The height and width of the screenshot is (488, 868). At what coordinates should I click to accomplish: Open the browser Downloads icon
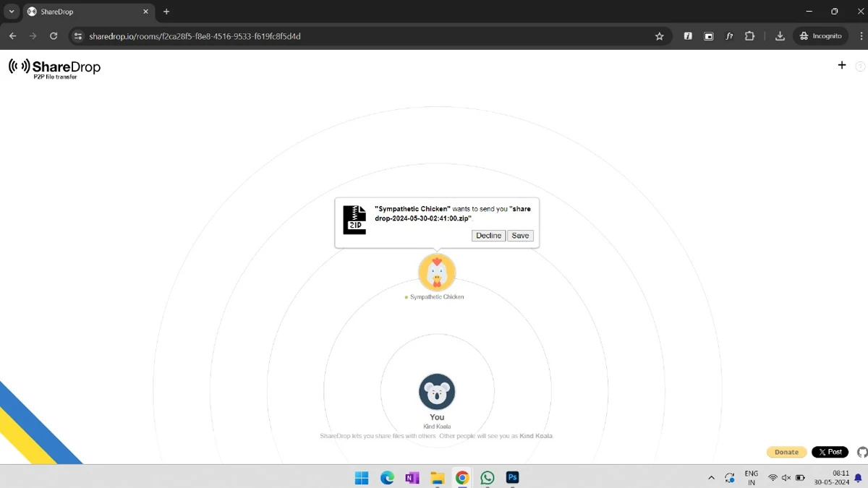tap(780, 36)
